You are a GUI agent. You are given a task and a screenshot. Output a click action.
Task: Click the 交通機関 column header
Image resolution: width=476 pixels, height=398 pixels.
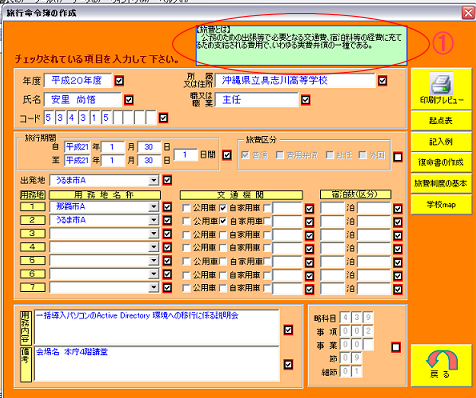coord(241,195)
